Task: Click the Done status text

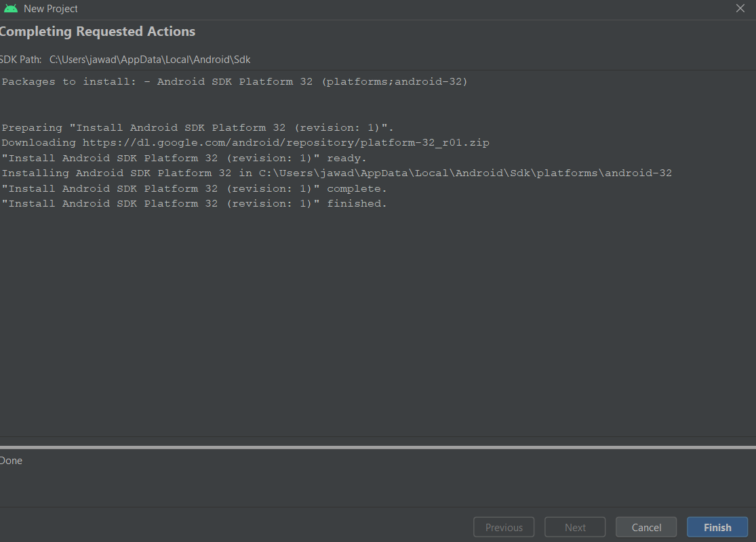Action: [12, 461]
